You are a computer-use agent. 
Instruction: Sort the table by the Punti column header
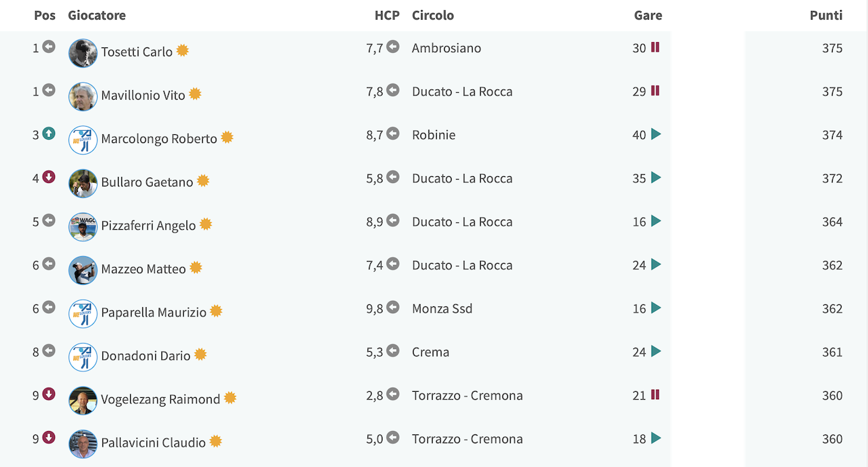click(x=826, y=15)
